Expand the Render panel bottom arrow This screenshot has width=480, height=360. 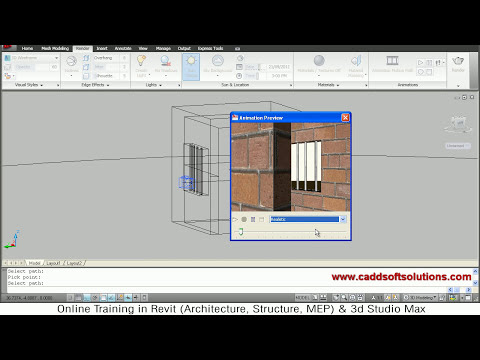[x=458, y=86]
